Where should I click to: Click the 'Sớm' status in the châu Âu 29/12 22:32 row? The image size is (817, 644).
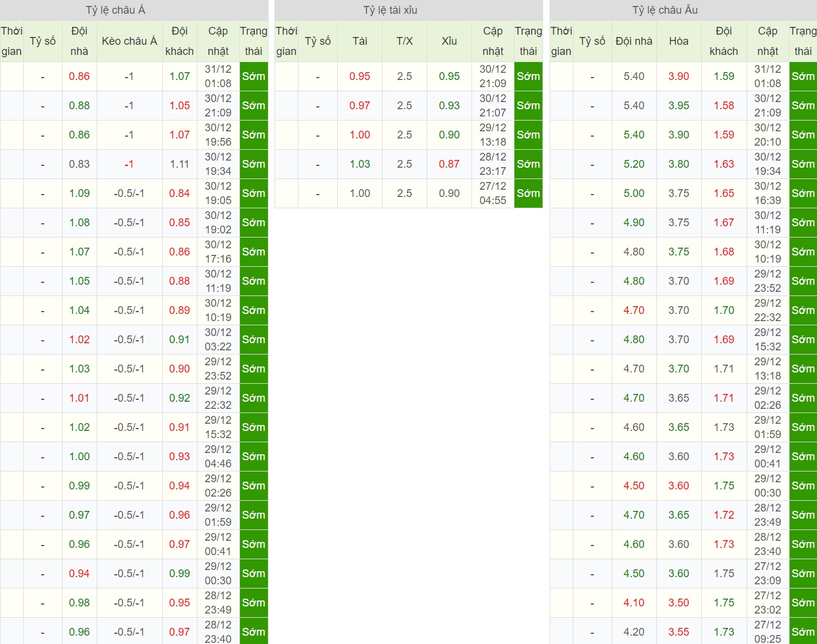[803, 310]
